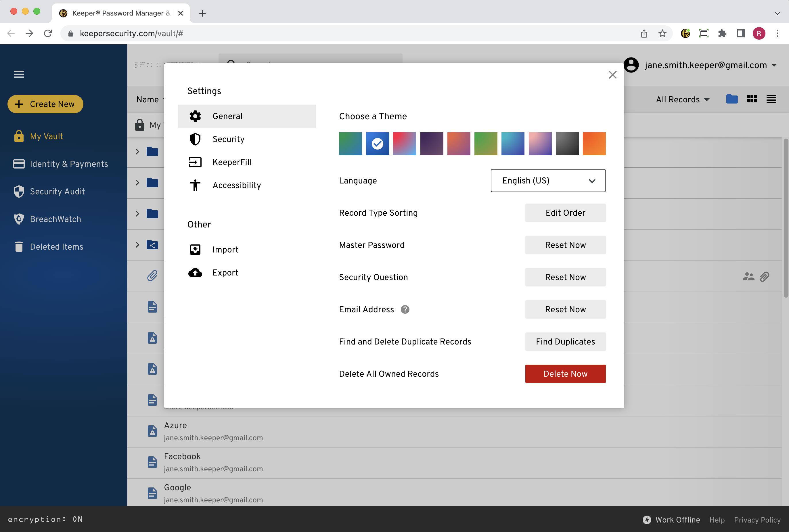789x532 pixels.
Task: Open the Language dropdown
Action: pyautogui.click(x=548, y=181)
